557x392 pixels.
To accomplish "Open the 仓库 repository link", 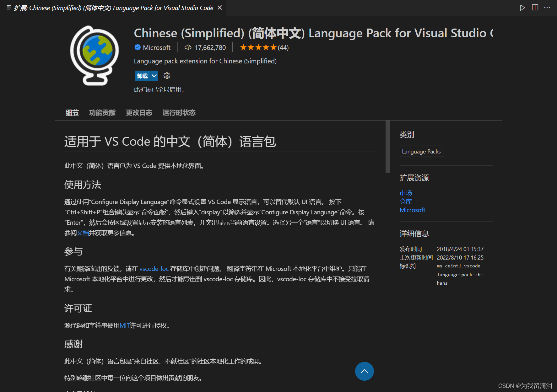I will click(406, 201).
